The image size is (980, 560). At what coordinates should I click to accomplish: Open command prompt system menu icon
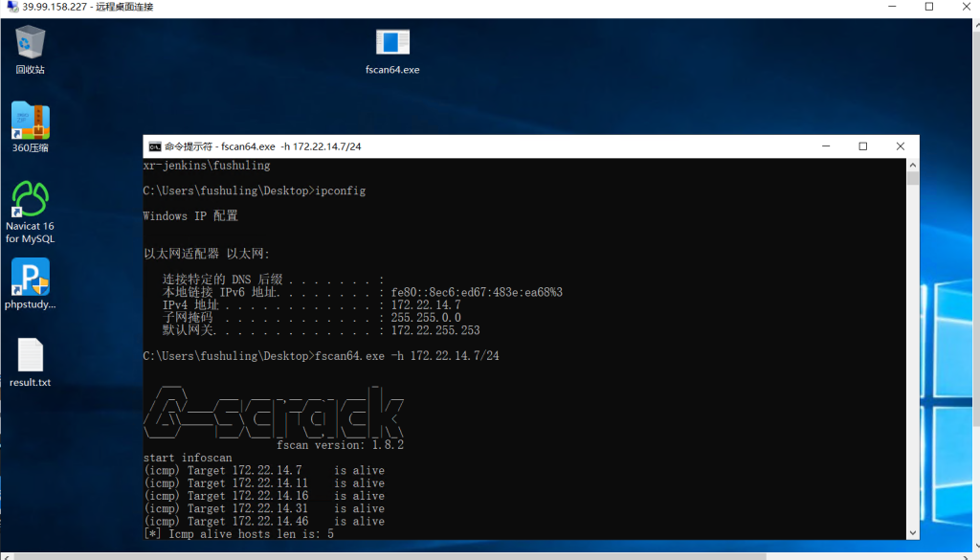tap(154, 146)
